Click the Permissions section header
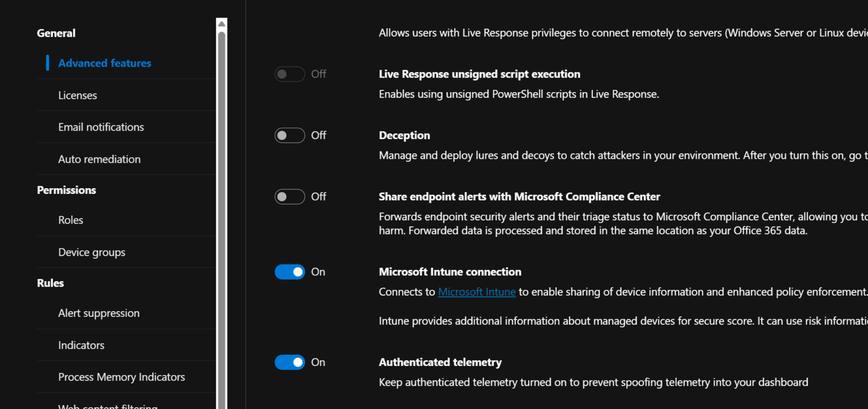Image resolution: width=868 pixels, height=409 pixels. [66, 190]
